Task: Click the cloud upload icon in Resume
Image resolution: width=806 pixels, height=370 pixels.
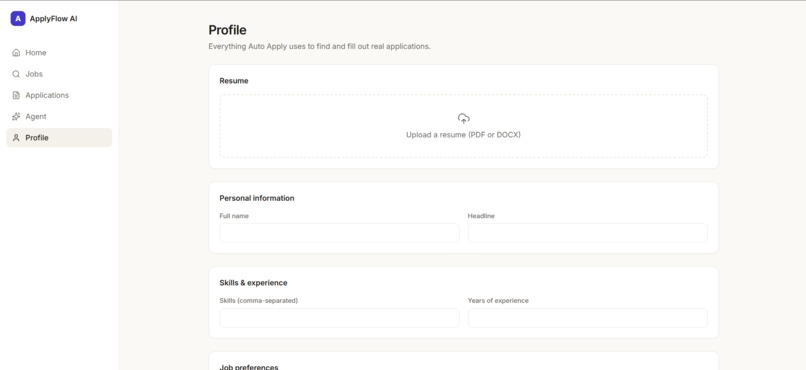Action: [x=464, y=119]
